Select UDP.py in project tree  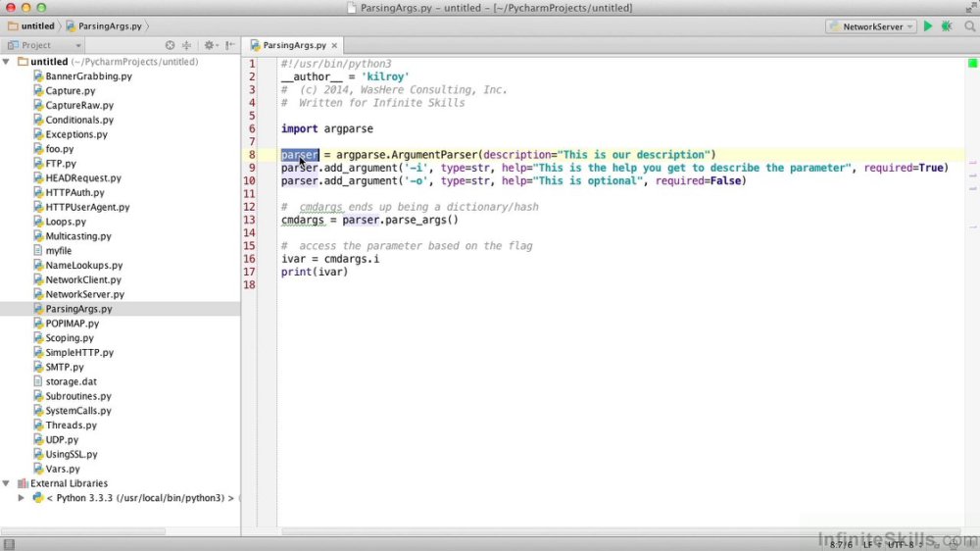(61, 439)
